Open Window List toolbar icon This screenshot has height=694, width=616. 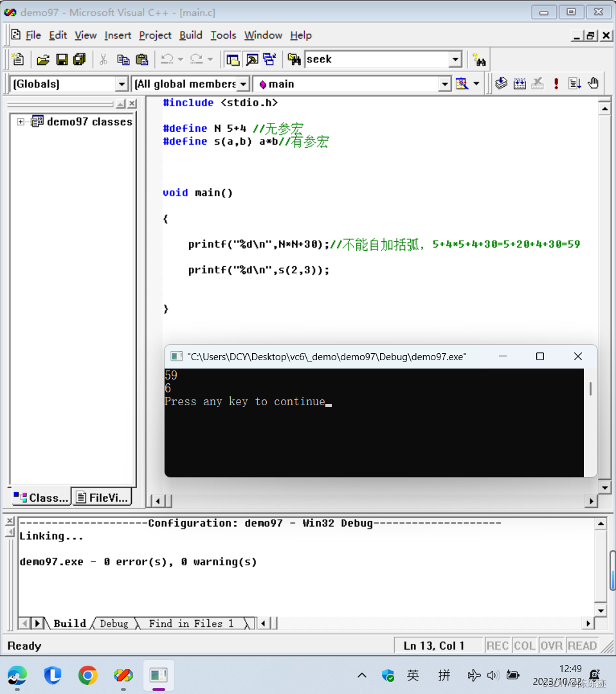[x=269, y=59]
